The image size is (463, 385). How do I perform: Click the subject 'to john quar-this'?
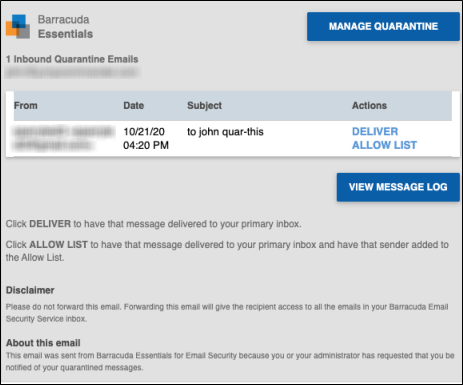tap(225, 132)
